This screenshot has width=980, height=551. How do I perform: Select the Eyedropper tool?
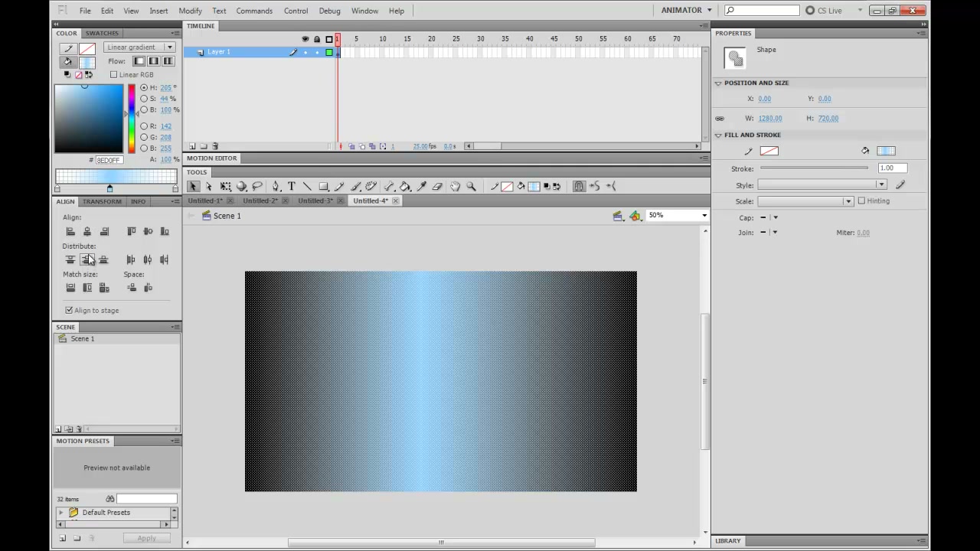[x=421, y=186]
